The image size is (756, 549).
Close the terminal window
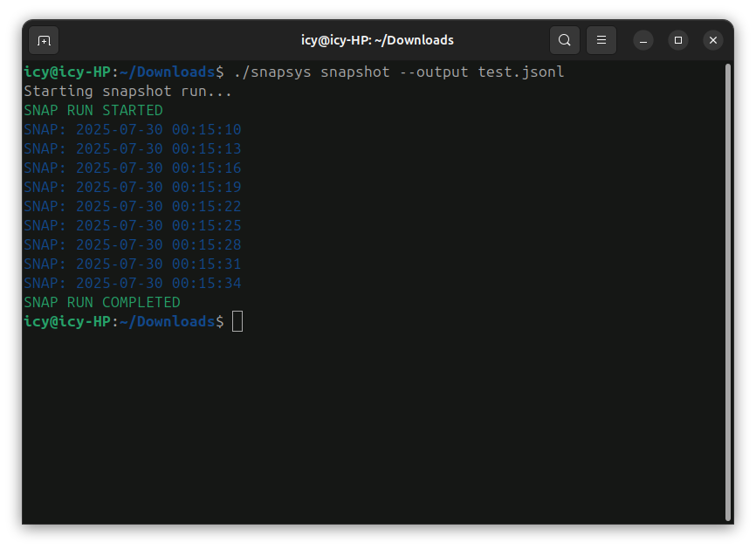click(x=713, y=40)
